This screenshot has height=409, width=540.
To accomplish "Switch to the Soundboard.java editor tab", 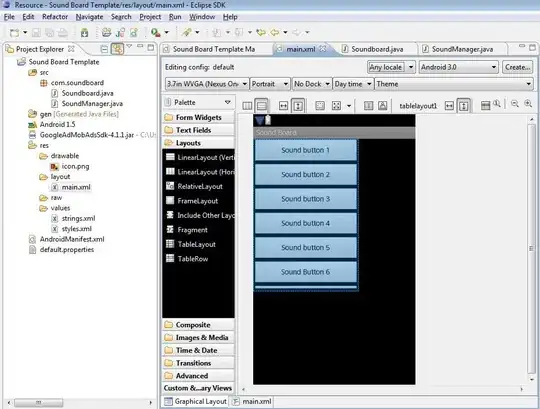I will 377,49.
